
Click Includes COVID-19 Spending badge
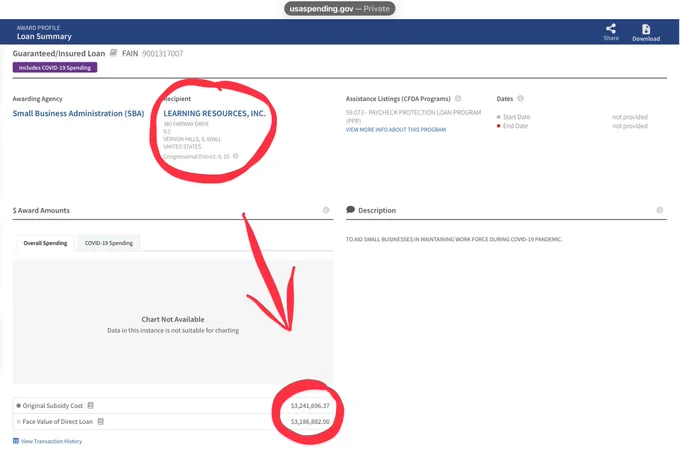pos(55,68)
